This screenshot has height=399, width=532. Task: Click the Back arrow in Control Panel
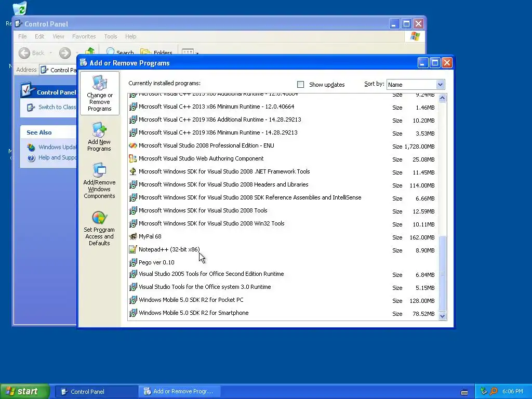(x=24, y=53)
